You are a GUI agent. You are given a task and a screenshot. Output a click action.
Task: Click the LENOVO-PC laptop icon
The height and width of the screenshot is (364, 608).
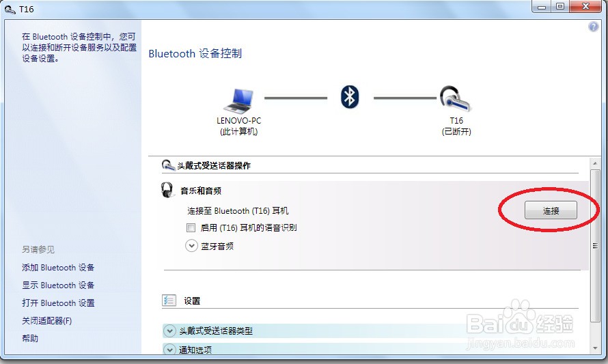[239, 101]
